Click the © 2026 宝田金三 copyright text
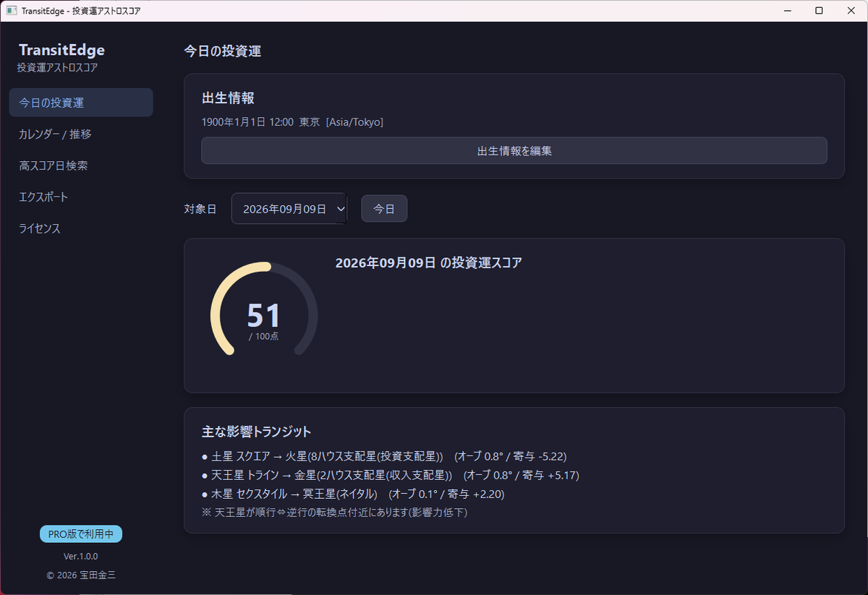 pos(81,575)
